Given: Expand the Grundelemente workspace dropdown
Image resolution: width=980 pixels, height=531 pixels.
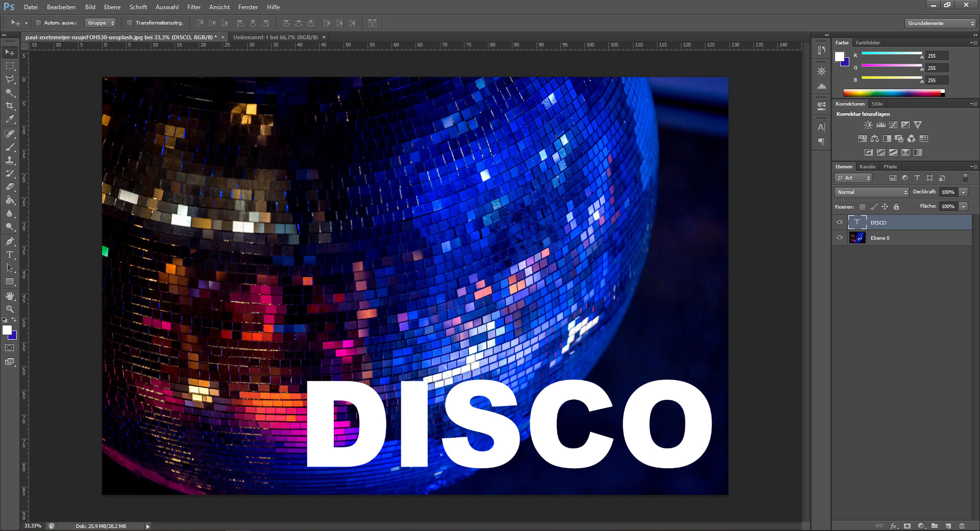Looking at the screenshot, I should pos(941,23).
